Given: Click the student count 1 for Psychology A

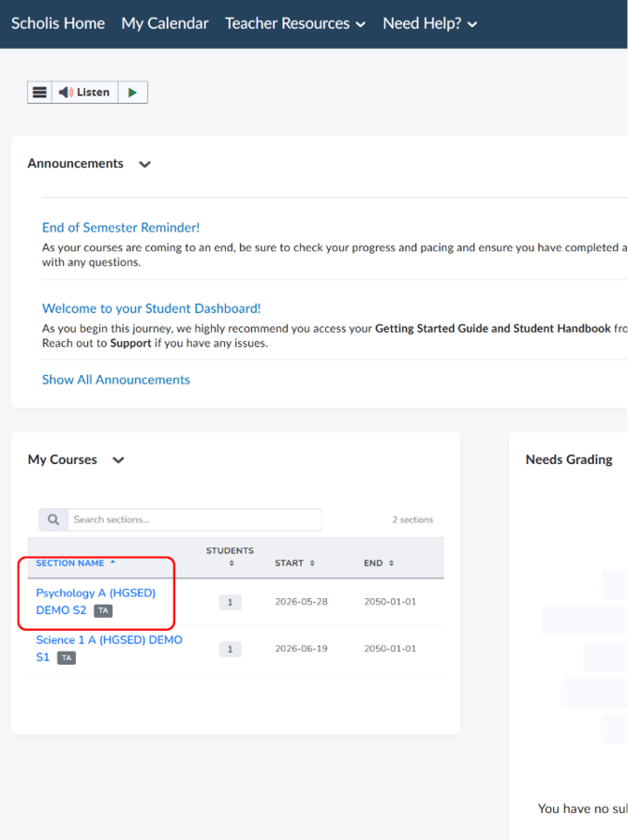Looking at the screenshot, I should 231,602.
